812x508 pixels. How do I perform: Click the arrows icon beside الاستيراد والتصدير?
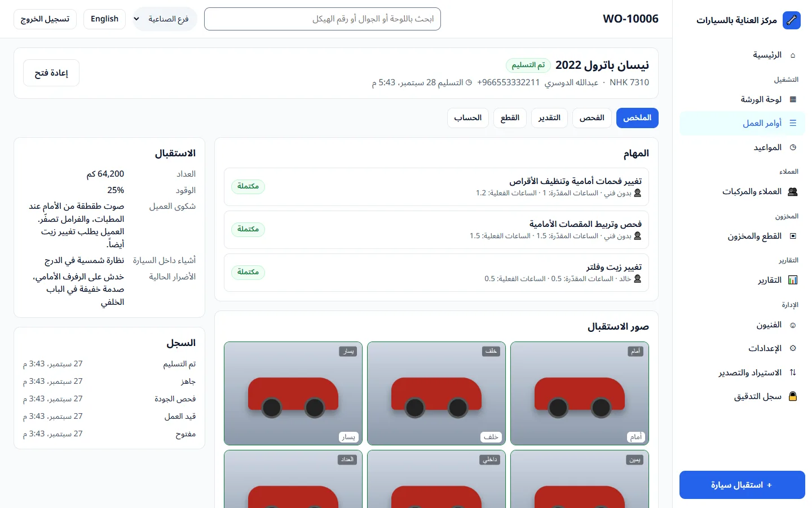(x=793, y=373)
